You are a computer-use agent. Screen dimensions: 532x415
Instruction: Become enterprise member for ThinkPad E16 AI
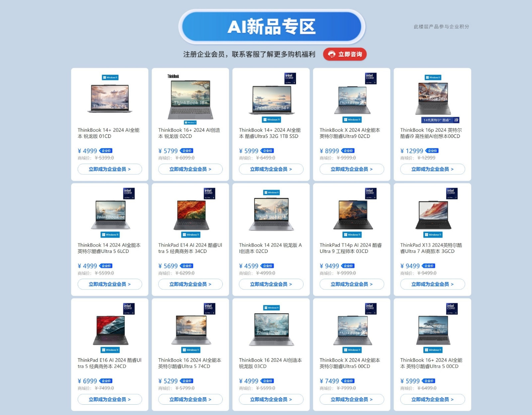110,399
